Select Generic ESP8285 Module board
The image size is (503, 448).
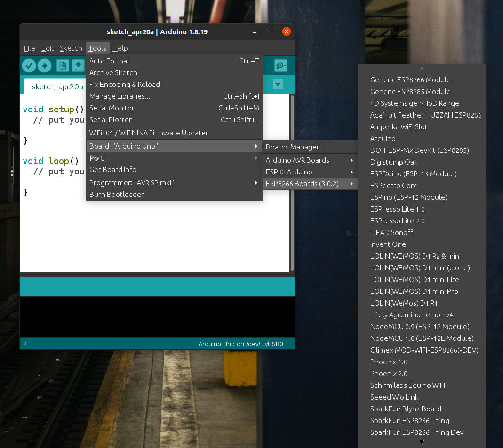422,92
